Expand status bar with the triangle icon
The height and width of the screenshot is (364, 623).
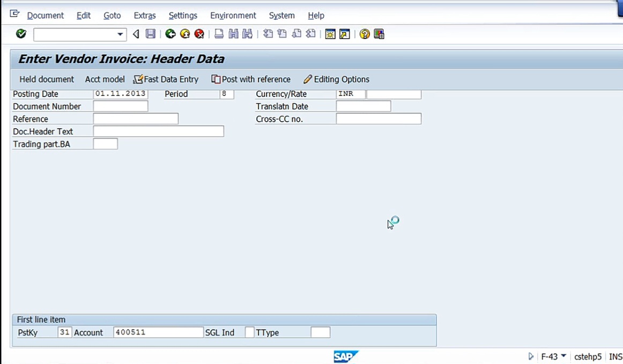[x=531, y=356]
